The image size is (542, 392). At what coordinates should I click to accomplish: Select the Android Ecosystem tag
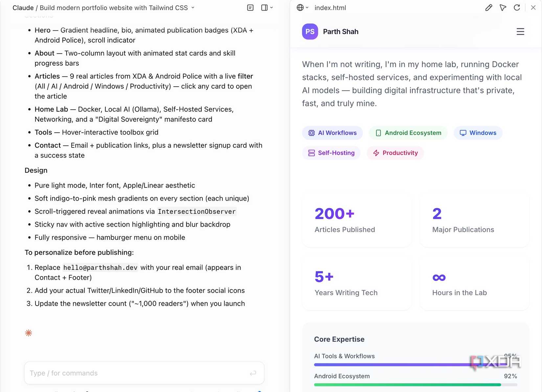coord(408,133)
